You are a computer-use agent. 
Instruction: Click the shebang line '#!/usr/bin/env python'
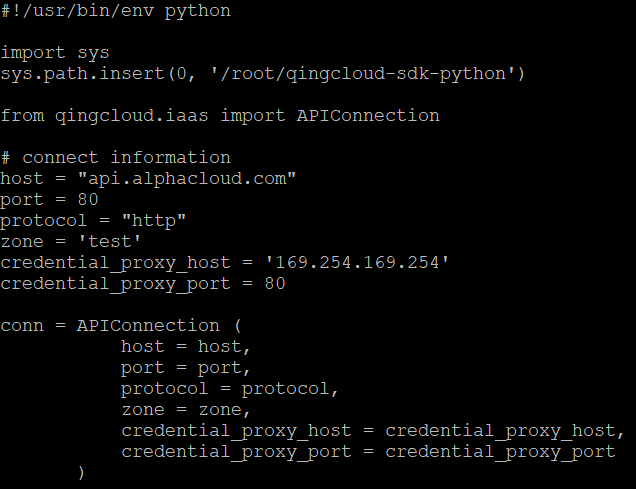[x=116, y=11]
